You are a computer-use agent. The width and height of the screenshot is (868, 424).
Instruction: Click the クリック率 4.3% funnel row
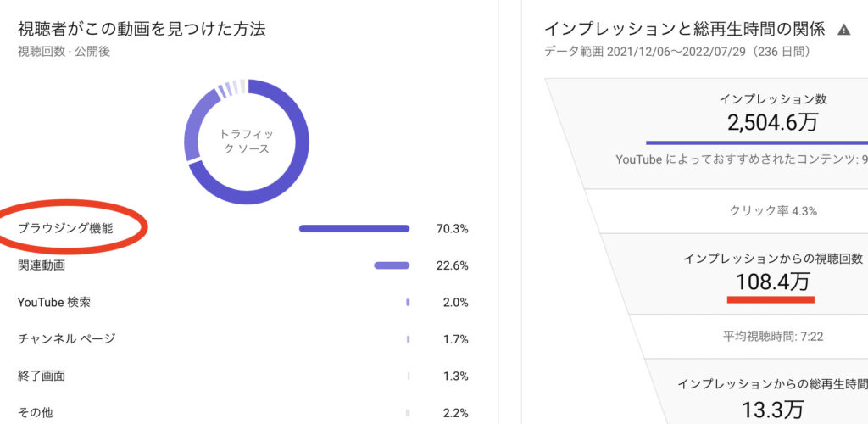click(773, 211)
